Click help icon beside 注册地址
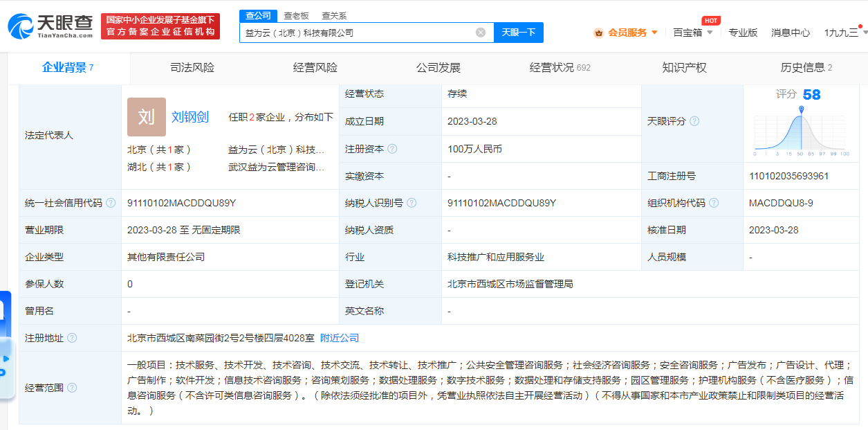Image resolution: width=868 pixels, height=430 pixels. point(72,338)
